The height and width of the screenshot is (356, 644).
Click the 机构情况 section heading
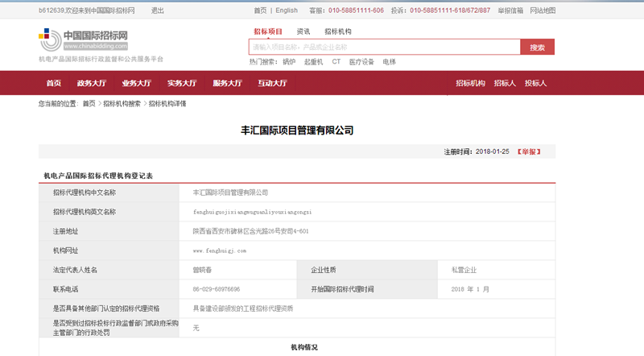point(304,347)
